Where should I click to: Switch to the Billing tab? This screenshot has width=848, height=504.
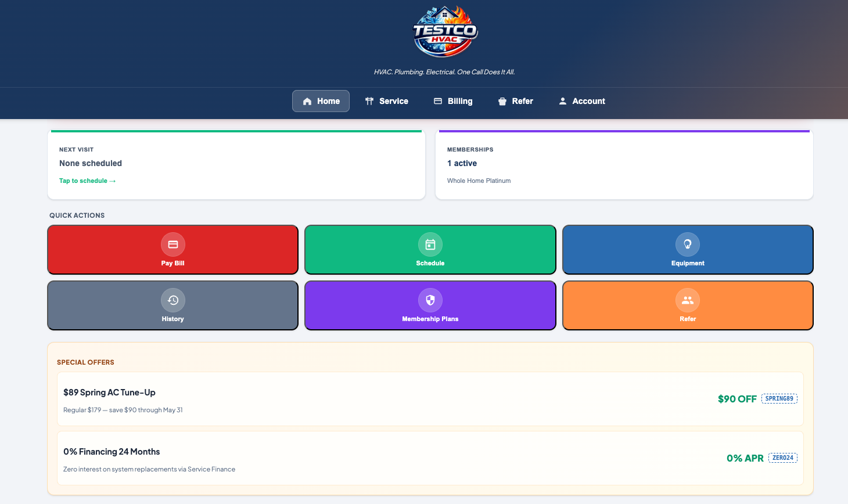tap(453, 101)
